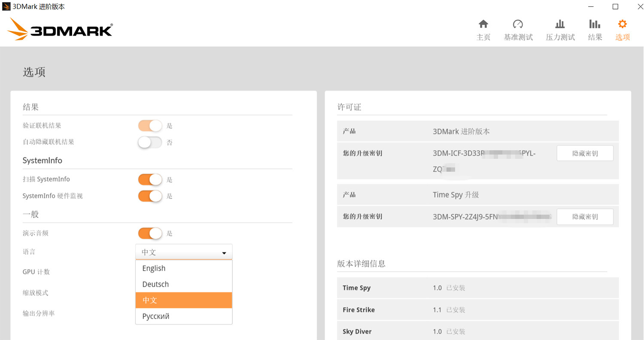Open Stress Tests (压力测试) bar-chart icon
This screenshot has width=644, height=340.
click(x=560, y=24)
